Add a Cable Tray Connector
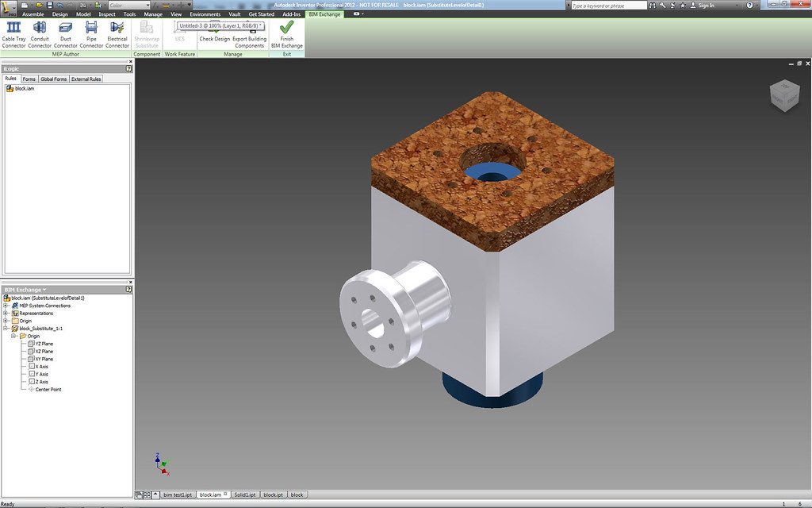The height and width of the screenshot is (508, 812). [x=13, y=35]
